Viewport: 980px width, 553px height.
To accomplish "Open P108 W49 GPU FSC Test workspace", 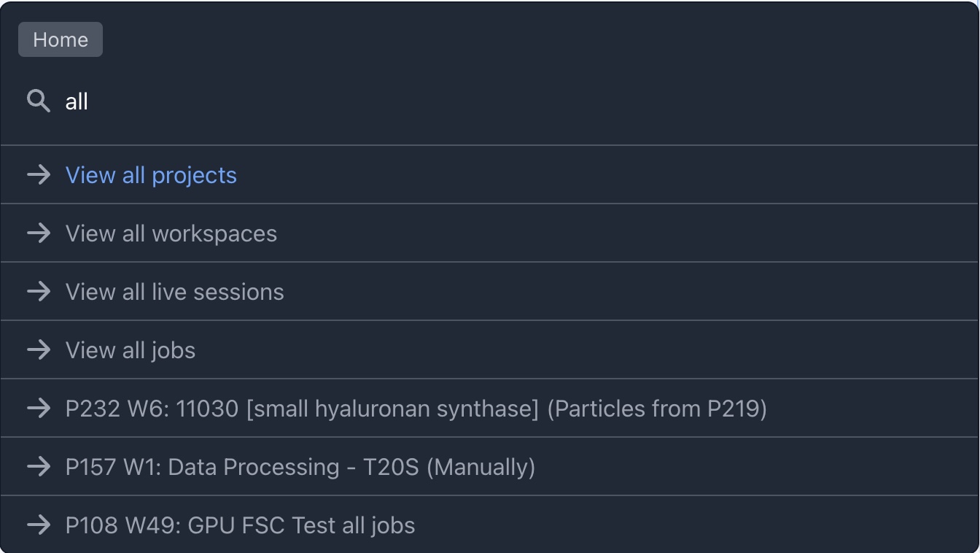I will coord(241,525).
